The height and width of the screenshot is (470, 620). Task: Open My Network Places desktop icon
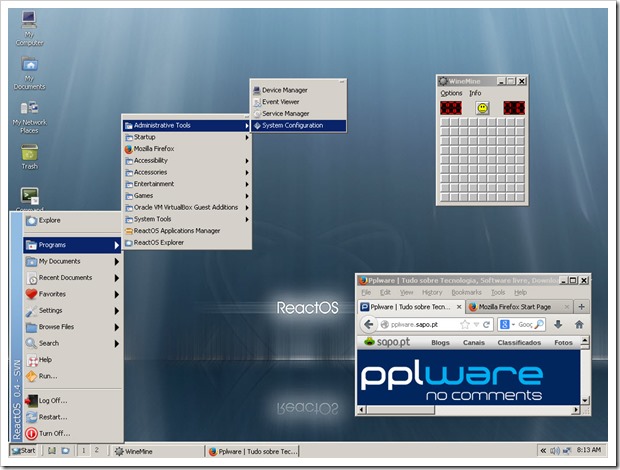pyautogui.click(x=29, y=117)
